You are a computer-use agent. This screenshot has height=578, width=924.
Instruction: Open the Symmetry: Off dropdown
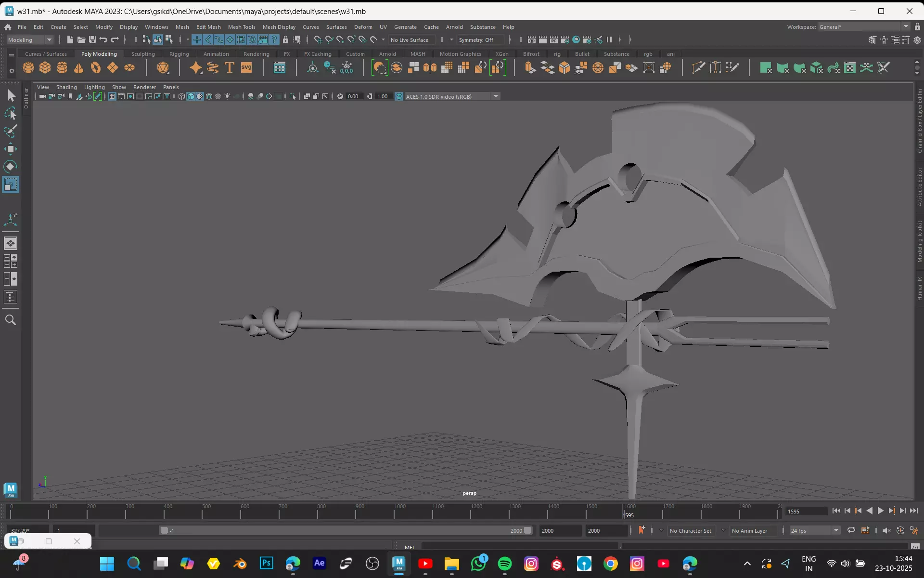pyautogui.click(x=480, y=40)
